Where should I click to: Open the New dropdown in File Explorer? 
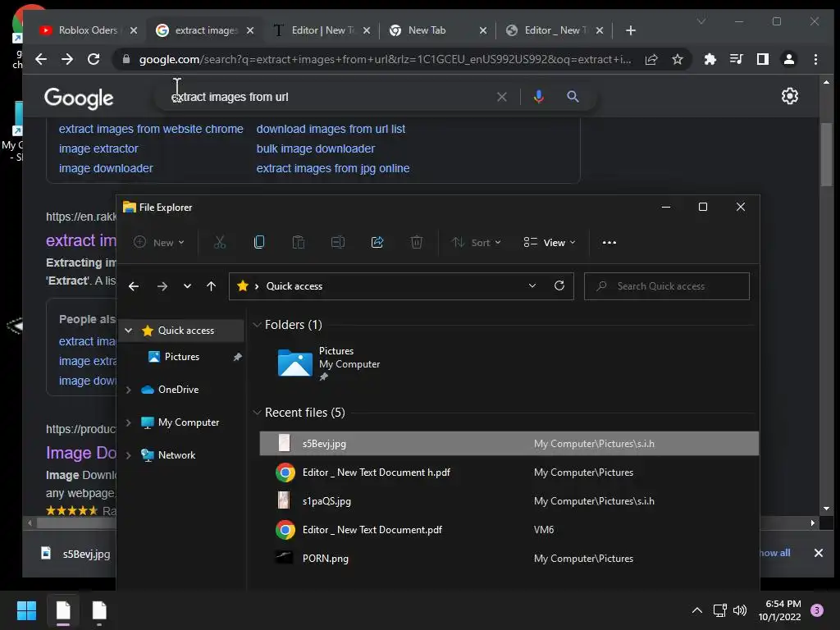click(x=159, y=242)
